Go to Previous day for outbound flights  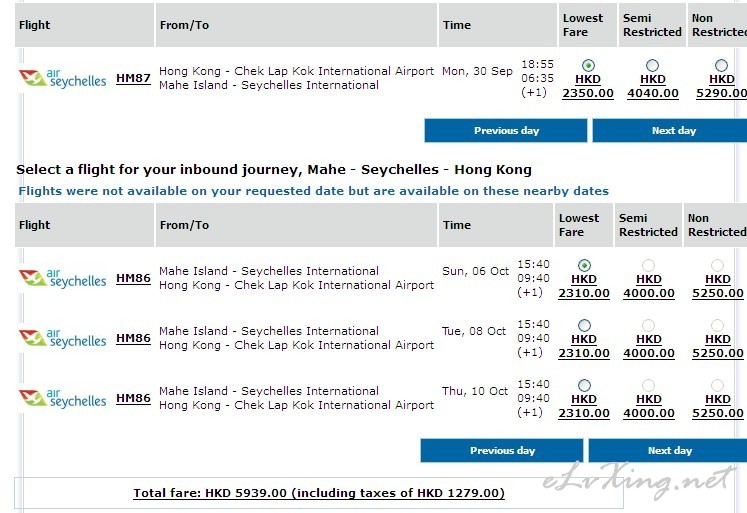point(506,131)
